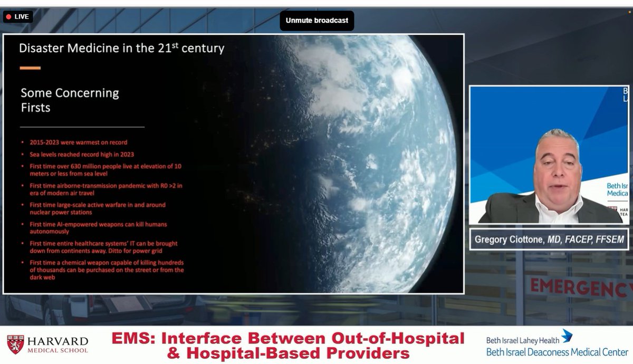Image resolution: width=633 pixels, height=364 pixels.
Task: Open the speaker video thumbnail
Action: (549, 155)
